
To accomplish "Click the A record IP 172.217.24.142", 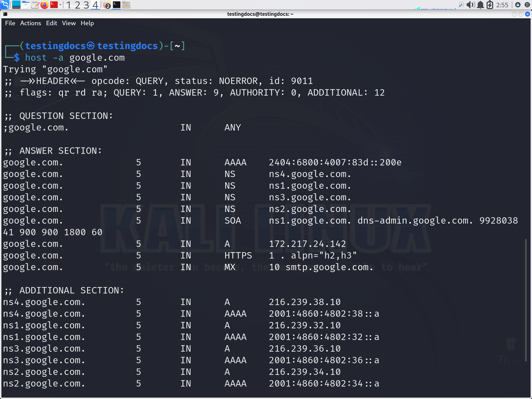I will point(307,244).
